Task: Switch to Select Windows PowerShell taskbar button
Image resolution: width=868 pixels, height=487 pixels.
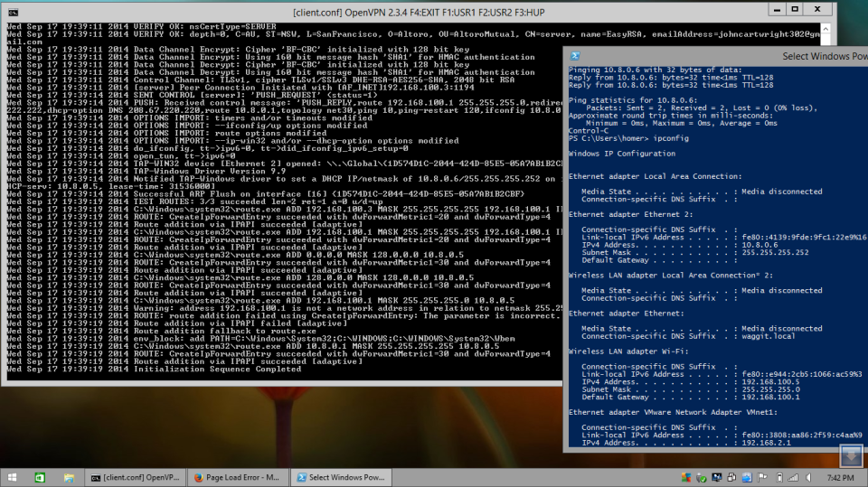Action: (x=341, y=478)
